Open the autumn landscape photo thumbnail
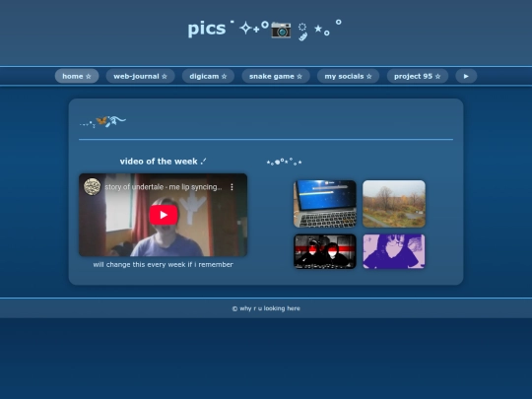The height and width of the screenshot is (399, 532). pyautogui.click(x=394, y=204)
